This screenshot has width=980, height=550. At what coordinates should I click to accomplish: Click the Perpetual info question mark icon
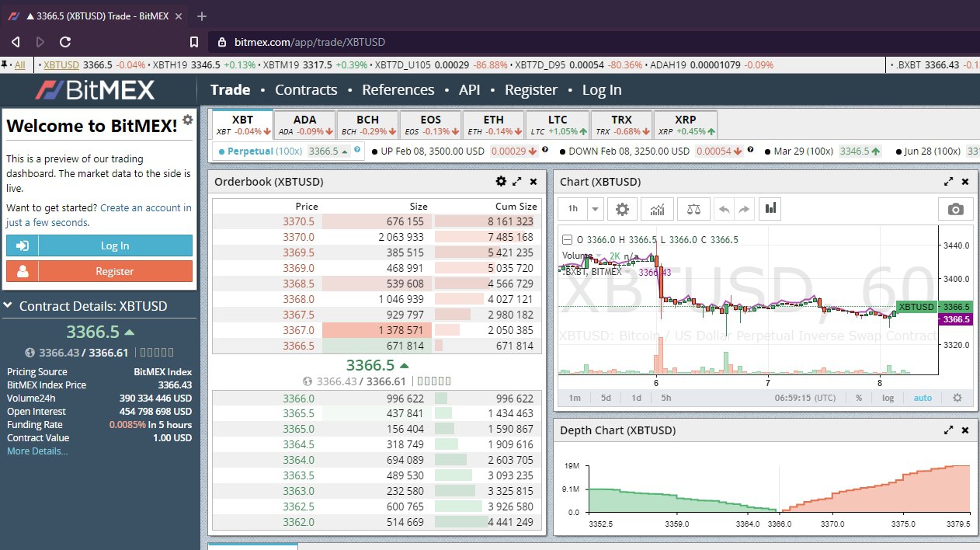coord(357,150)
